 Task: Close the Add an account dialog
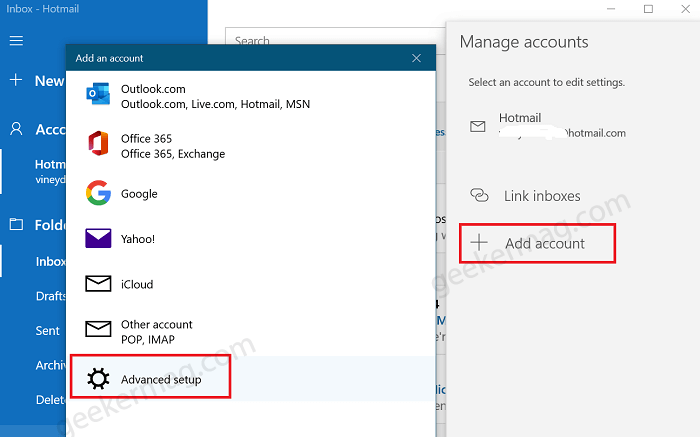[x=417, y=58]
